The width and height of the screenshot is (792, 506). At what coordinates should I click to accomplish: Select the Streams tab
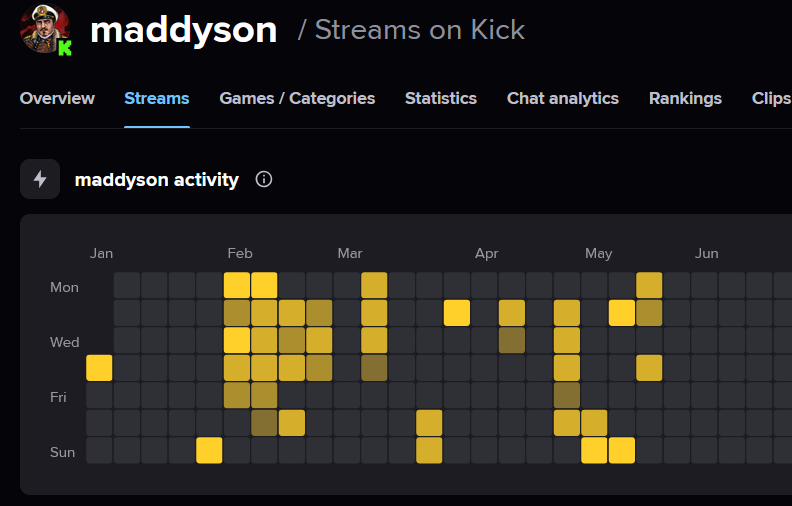coord(157,98)
